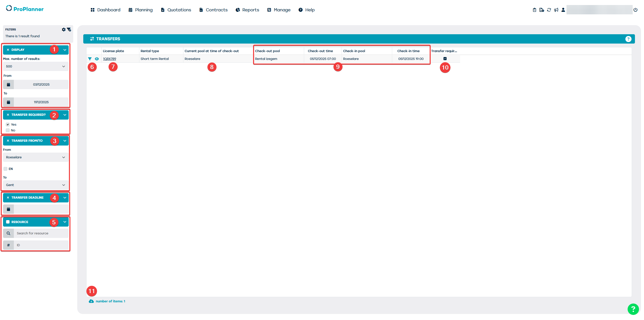Open the Planning menu
The image size is (644, 320).
[x=141, y=10]
